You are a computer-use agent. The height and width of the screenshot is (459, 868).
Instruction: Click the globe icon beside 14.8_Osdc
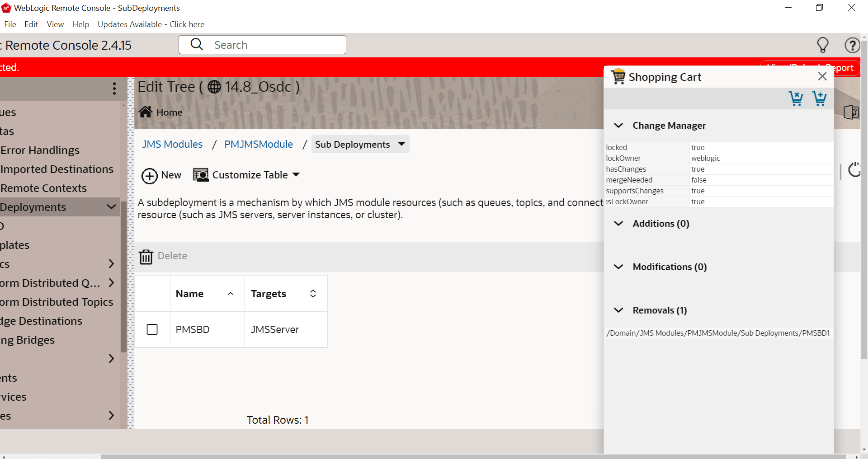(x=214, y=87)
